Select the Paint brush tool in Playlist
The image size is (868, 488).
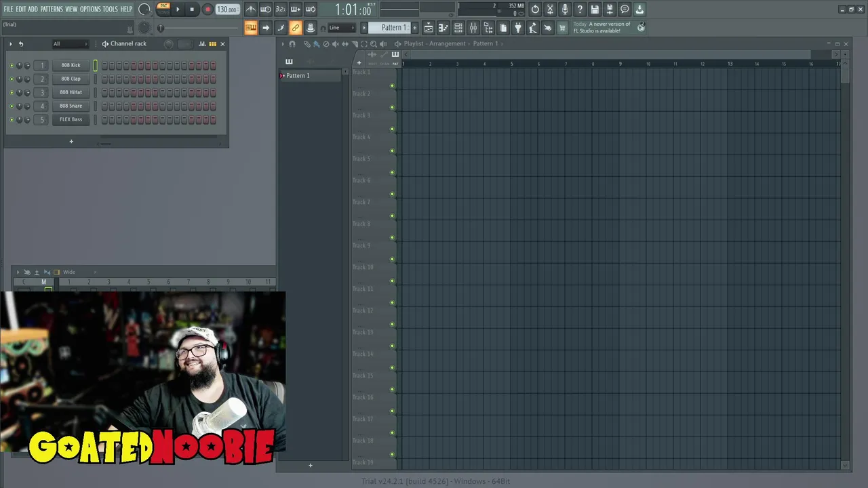coord(316,44)
